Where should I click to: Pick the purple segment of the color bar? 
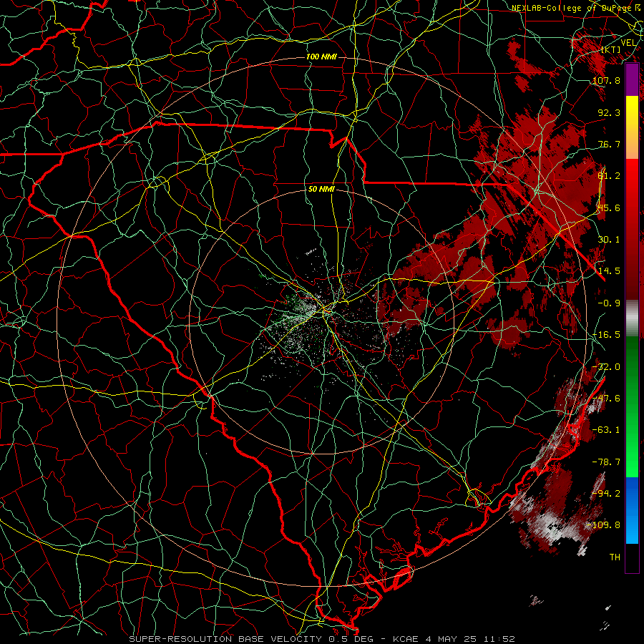(632, 79)
